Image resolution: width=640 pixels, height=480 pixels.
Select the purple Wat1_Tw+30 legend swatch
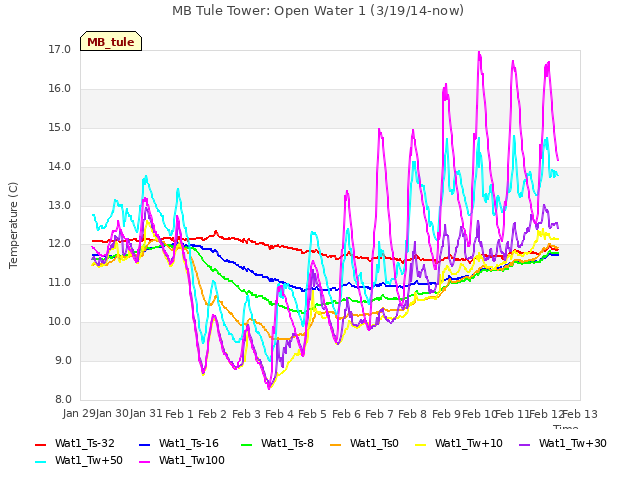524,444
